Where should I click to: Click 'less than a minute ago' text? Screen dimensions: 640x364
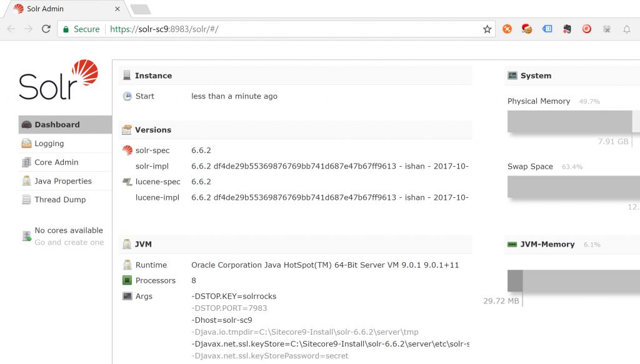(x=234, y=96)
